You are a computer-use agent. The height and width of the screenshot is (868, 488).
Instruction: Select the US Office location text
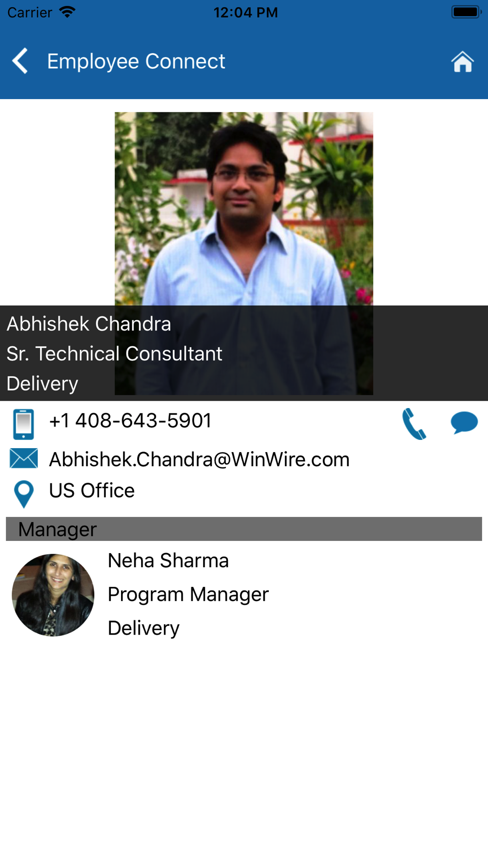pyautogui.click(x=92, y=491)
